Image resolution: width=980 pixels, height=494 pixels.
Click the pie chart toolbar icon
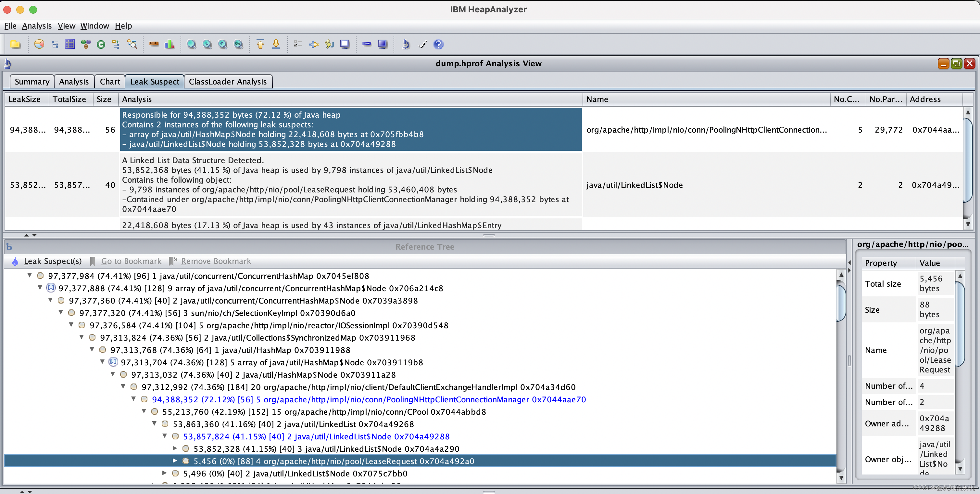[39, 44]
